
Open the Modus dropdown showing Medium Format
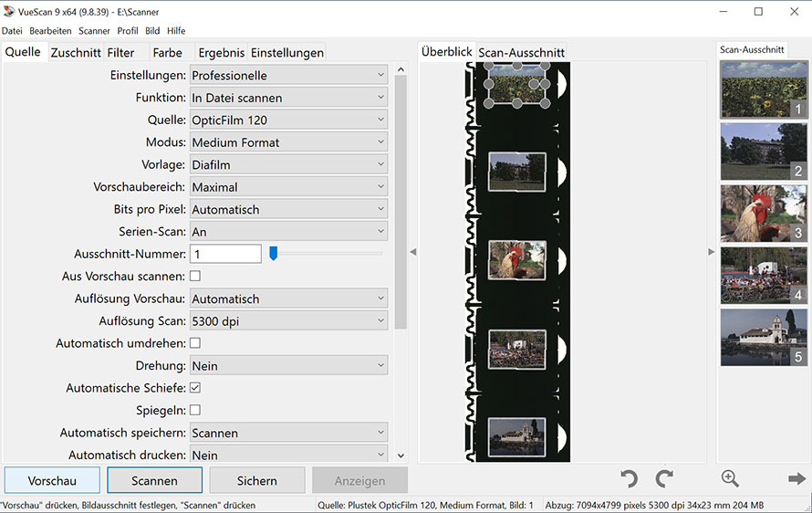point(288,142)
